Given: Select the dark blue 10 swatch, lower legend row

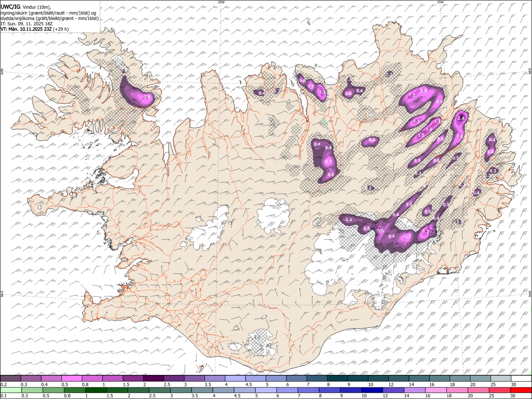Looking at the screenshot, I should (372, 390).
